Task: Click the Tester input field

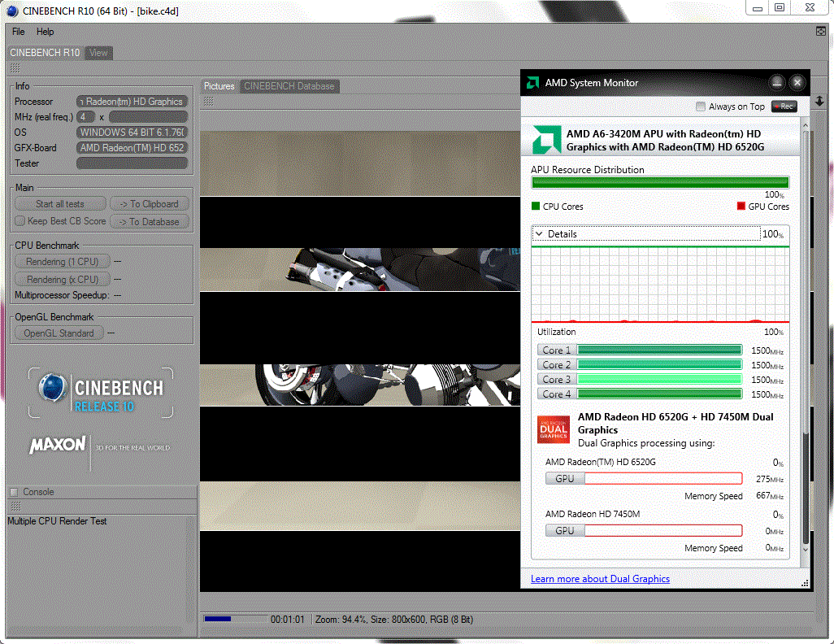Action: tap(132, 163)
